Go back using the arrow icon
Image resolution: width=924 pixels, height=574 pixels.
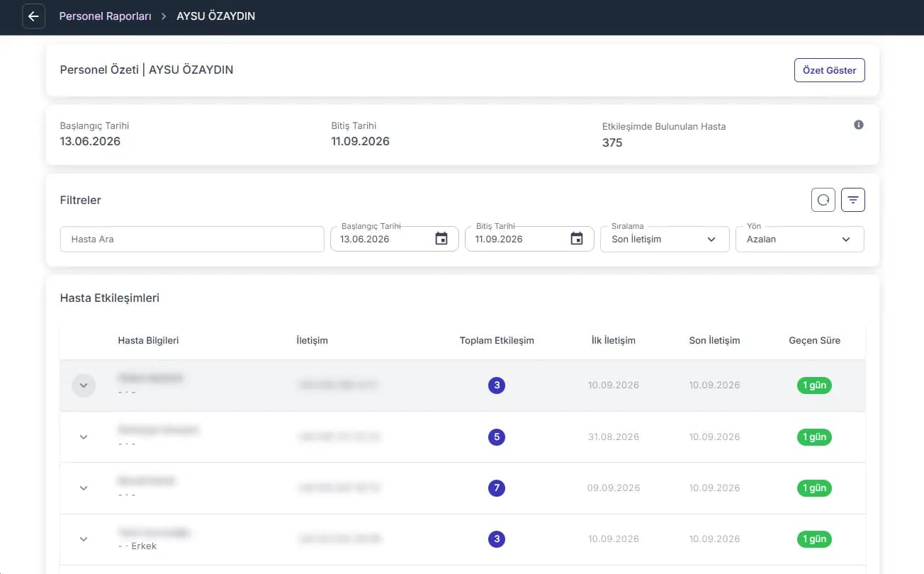coord(33,16)
